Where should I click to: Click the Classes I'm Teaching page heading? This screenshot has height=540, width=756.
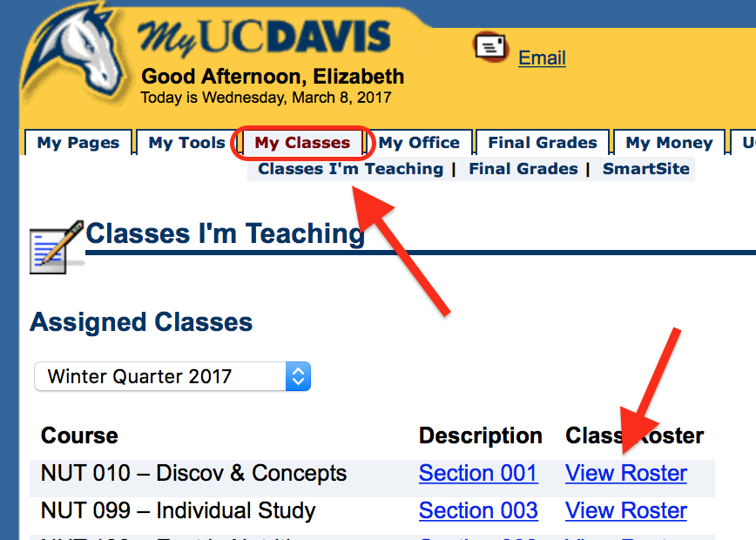225,233
